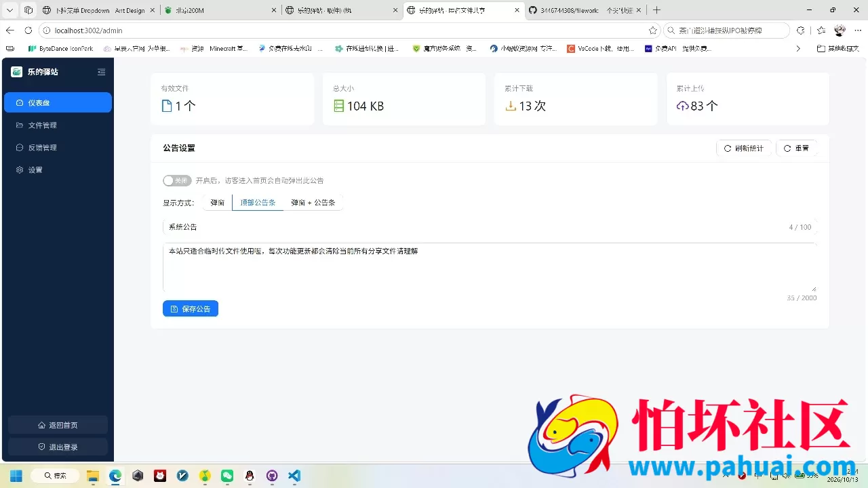Open File Explorer from the taskbar
This screenshot has width=868, height=488.
pos(93,476)
